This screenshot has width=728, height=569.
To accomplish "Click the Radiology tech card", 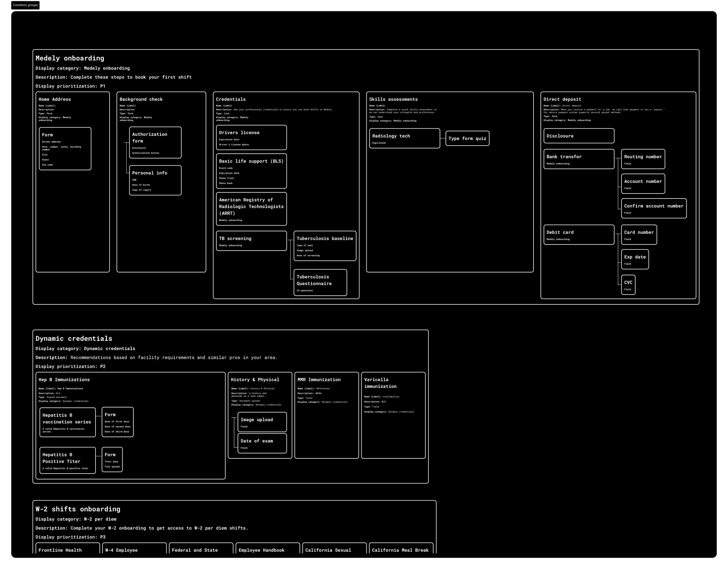I will [404, 138].
